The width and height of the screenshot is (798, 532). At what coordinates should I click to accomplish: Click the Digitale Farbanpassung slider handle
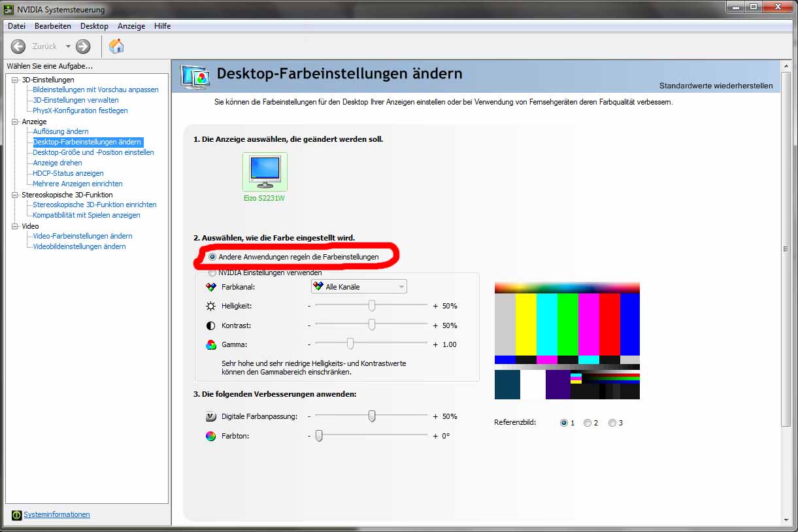click(372, 416)
